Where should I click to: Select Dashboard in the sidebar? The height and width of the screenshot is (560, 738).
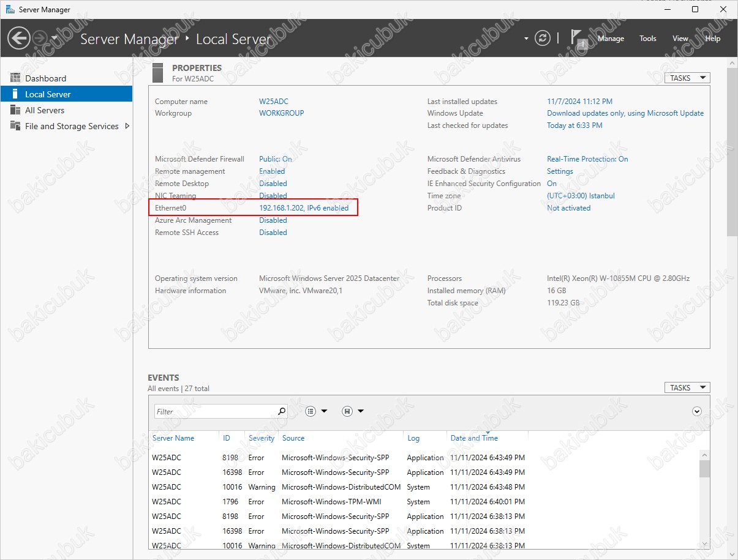point(66,78)
